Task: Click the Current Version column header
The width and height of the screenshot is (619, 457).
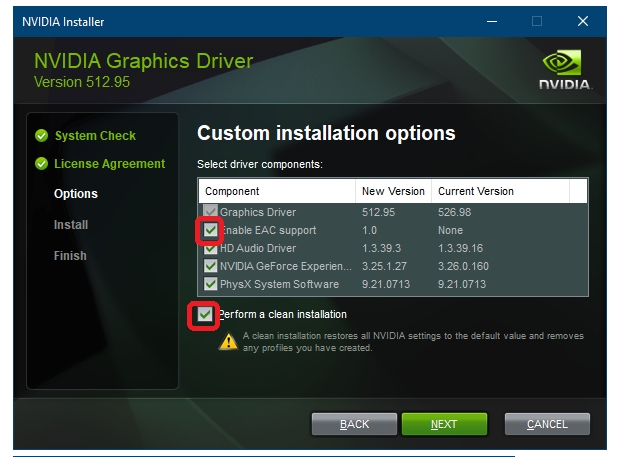Action: pyautogui.click(x=476, y=191)
